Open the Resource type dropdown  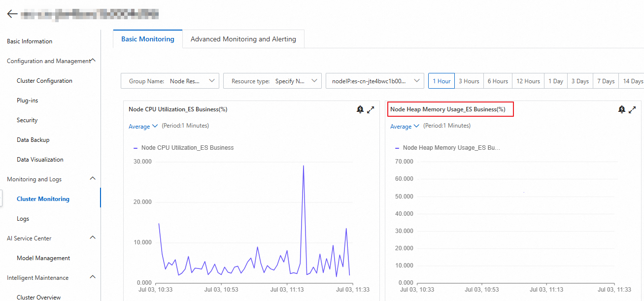coord(272,81)
